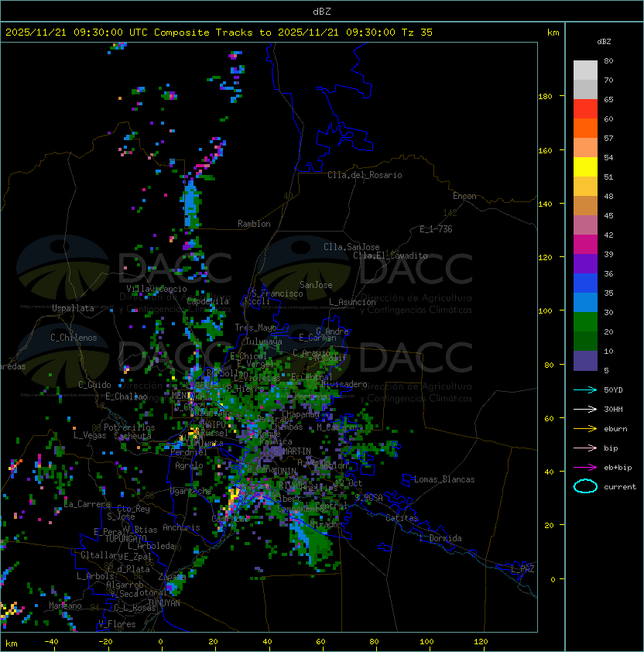Viewport: 644px width, 652px height.
Task: Click the '100' tick on the vertical km axis
Action: [x=545, y=311]
